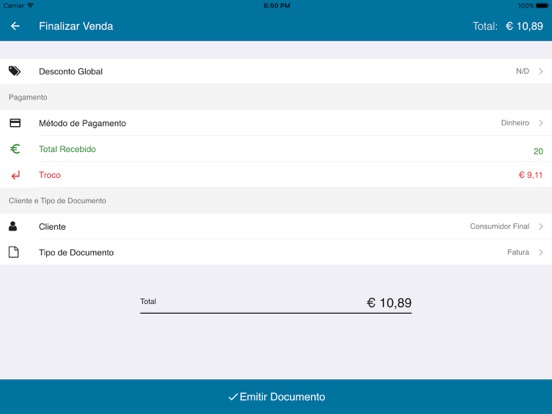Open the Tipo de Documento row label
552x414 pixels.
pos(76,252)
